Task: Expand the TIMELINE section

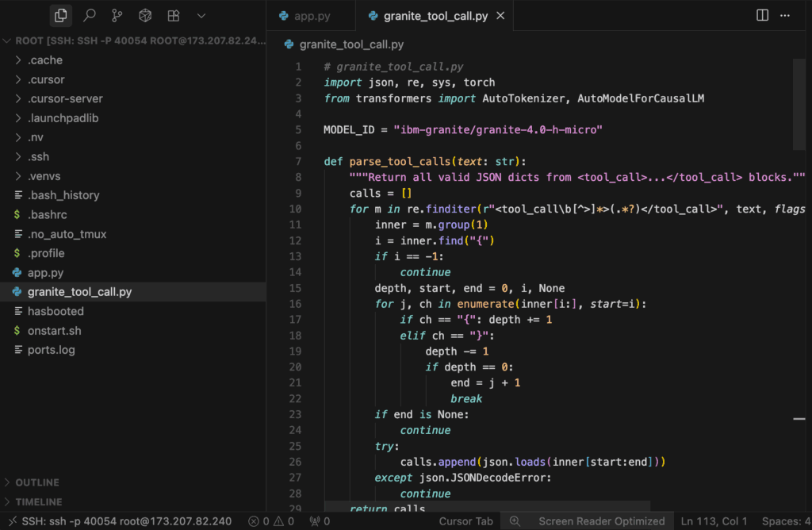Action: point(38,501)
